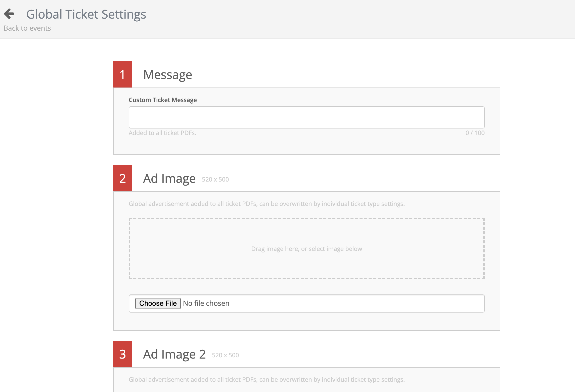Click the Message section heading

[x=168, y=75]
